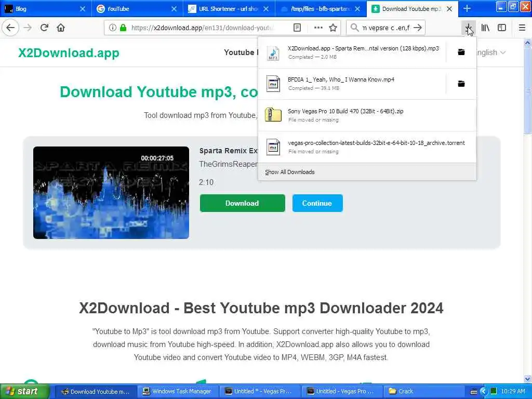Image resolution: width=532 pixels, height=399 pixels.
Task: Click the blue Continue button
Action: [x=317, y=203]
